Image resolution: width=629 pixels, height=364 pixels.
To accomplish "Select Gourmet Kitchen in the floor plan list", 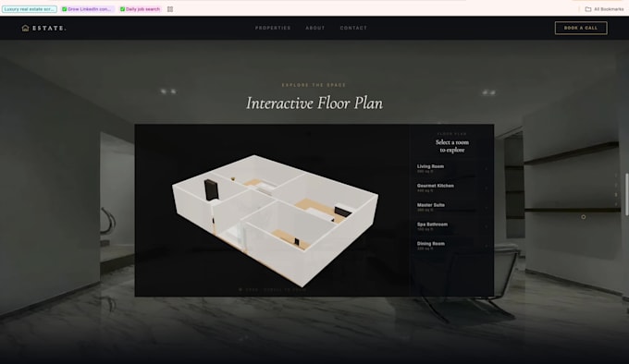I will (452, 188).
